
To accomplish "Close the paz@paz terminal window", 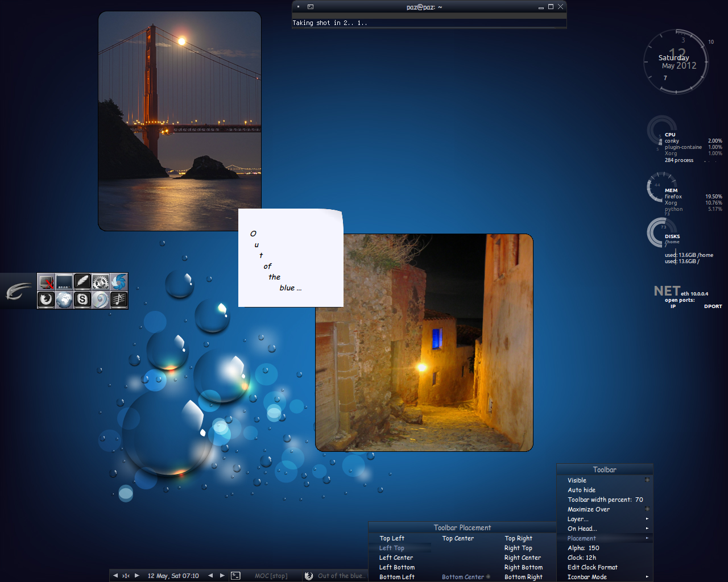I will (560, 7).
